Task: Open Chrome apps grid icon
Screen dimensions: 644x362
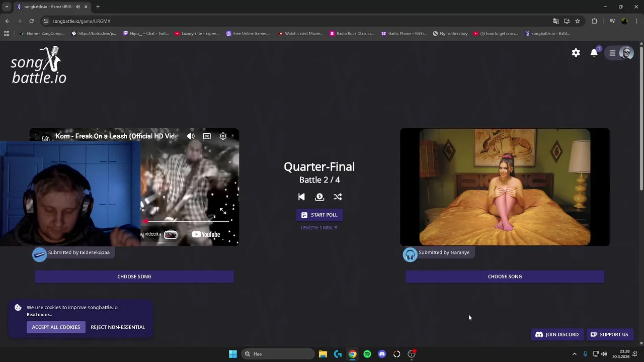Action: click(7, 34)
